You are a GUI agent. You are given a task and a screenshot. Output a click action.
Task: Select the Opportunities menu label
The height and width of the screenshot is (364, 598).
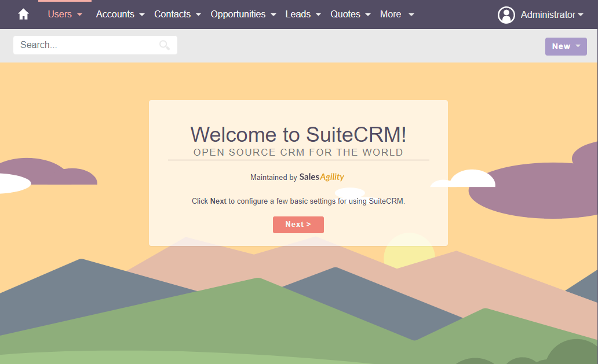pyautogui.click(x=238, y=14)
